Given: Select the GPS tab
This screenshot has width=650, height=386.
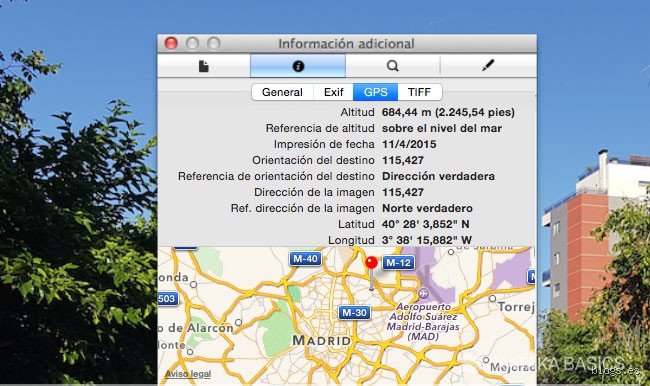Looking at the screenshot, I should 375,92.
